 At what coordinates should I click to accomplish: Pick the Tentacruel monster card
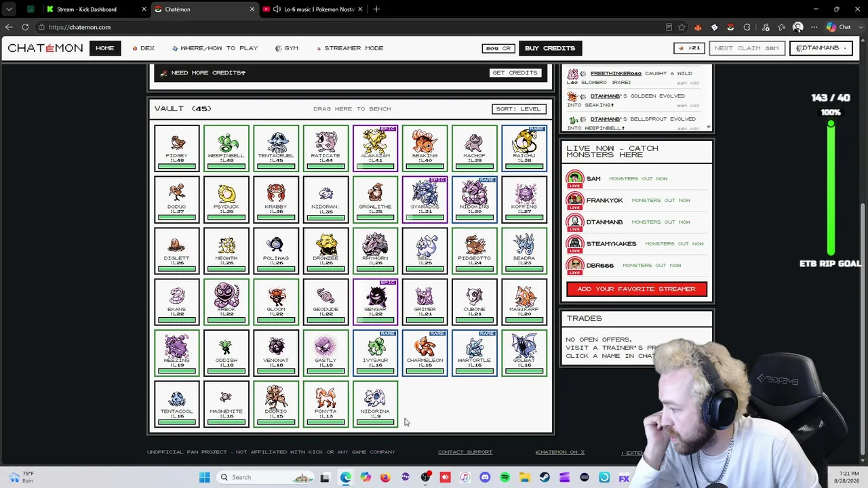point(276,148)
